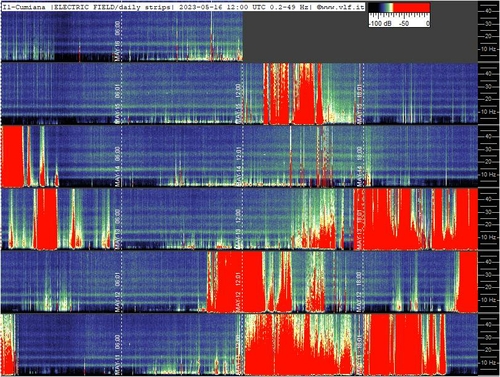Image resolution: width=500 pixels, height=377 pixels.
Task: Click the 40 axis label of May 16 strip
Action: [x=488, y=11]
